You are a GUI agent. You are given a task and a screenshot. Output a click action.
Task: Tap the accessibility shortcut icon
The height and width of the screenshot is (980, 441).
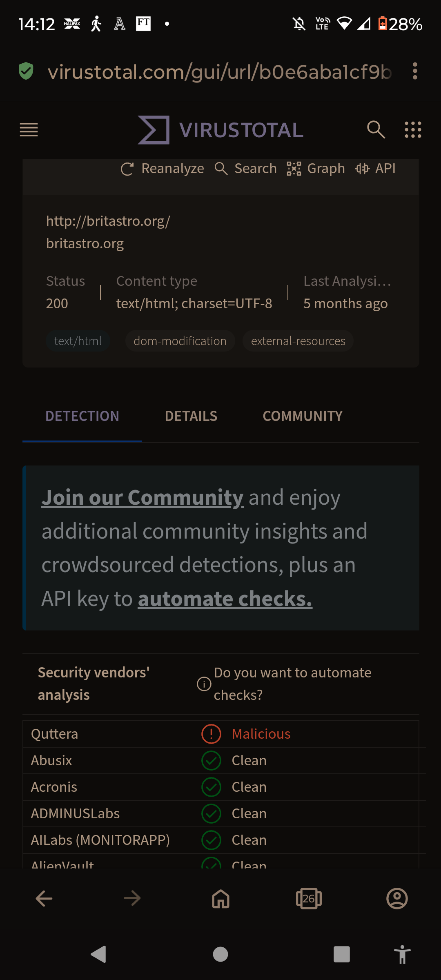[402, 954]
